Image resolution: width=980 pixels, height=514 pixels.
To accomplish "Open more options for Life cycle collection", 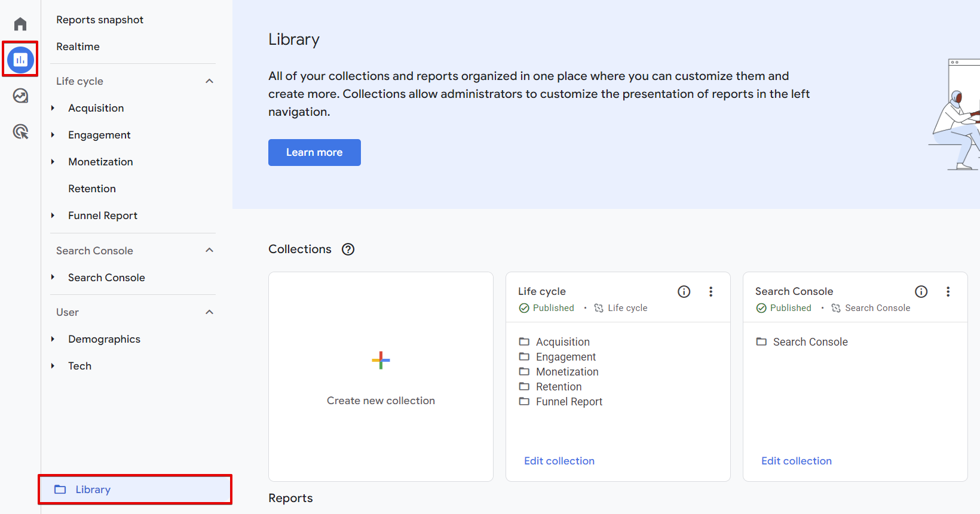I will coord(710,291).
